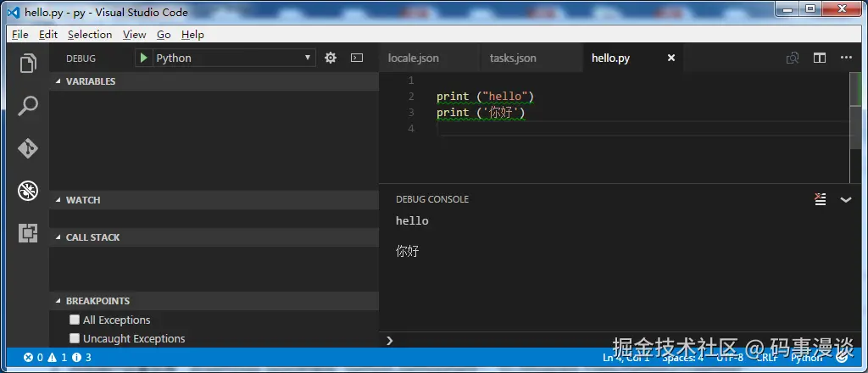868x373 pixels.
Task: Click empty line 4 in editor
Action: [643, 129]
